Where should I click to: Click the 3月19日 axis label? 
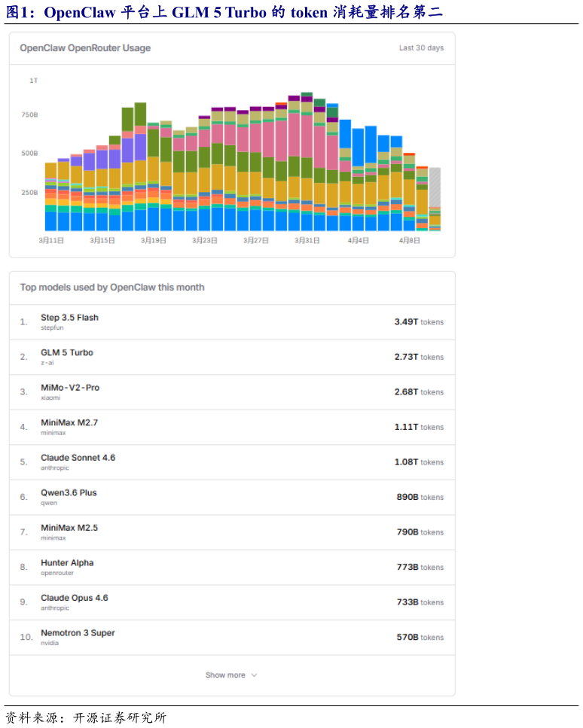[154, 240]
